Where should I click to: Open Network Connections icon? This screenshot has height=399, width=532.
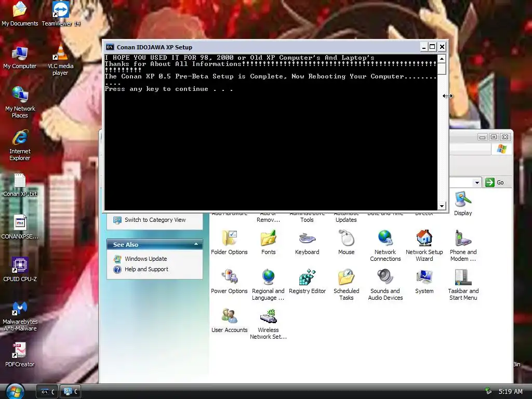pyautogui.click(x=385, y=246)
